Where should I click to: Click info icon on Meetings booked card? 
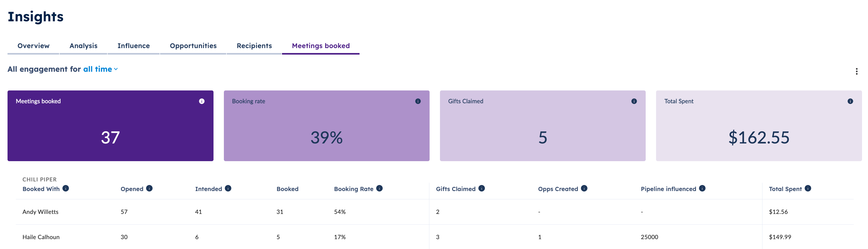202,101
